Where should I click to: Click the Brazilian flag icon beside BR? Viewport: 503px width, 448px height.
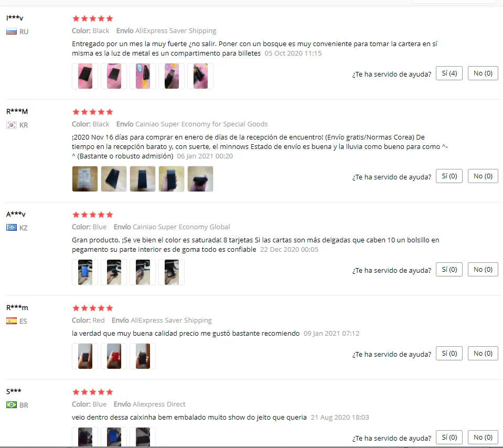[x=12, y=404]
